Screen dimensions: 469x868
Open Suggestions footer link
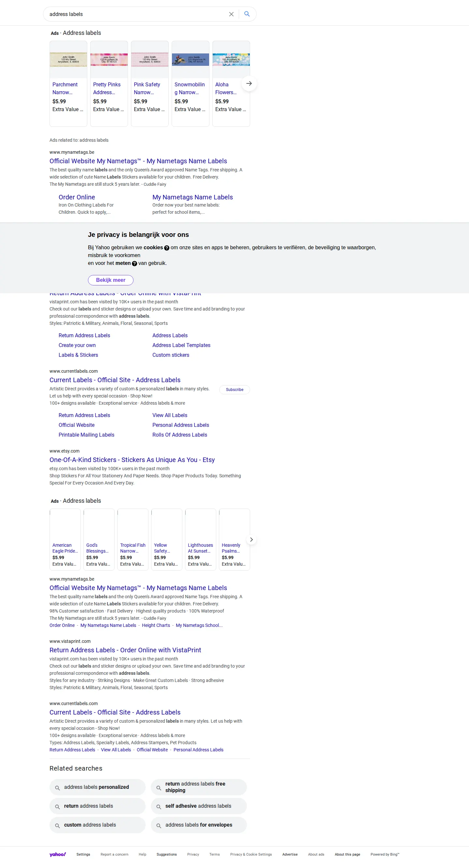point(166,855)
